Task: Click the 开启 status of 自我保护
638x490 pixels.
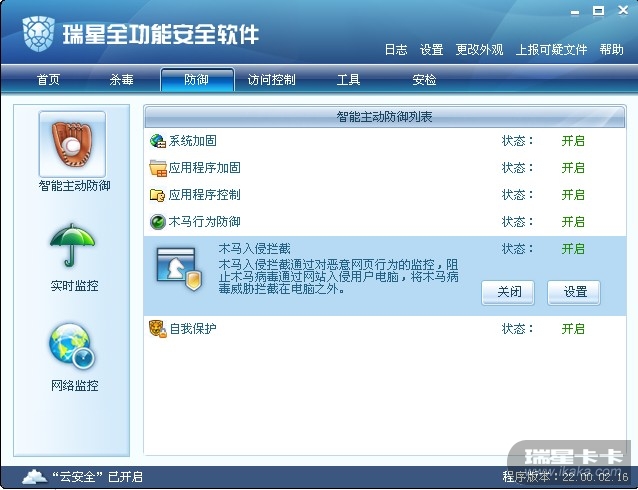Action: [x=573, y=328]
